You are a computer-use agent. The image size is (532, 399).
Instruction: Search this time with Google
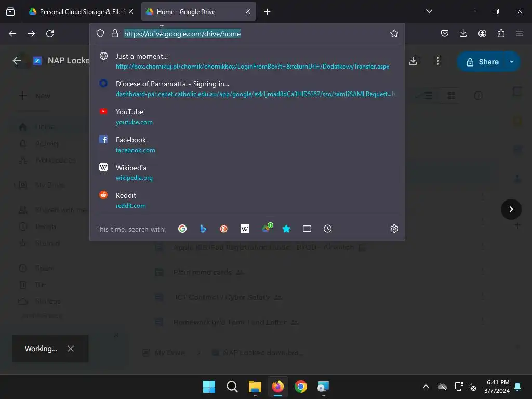pyautogui.click(x=182, y=229)
